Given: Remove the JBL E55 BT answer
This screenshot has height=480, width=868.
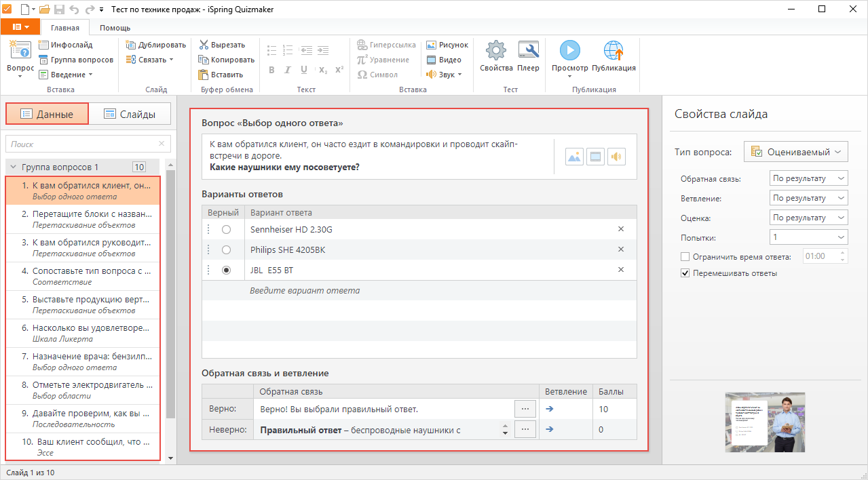Looking at the screenshot, I should click(620, 270).
